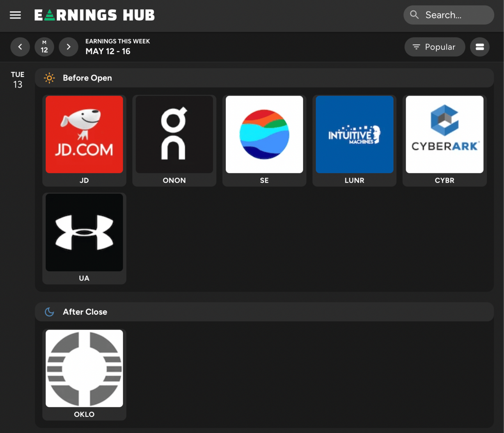Screen dimensions: 504x433
Task: Click the Earnings Hub logo
Action: tap(94, 15)
